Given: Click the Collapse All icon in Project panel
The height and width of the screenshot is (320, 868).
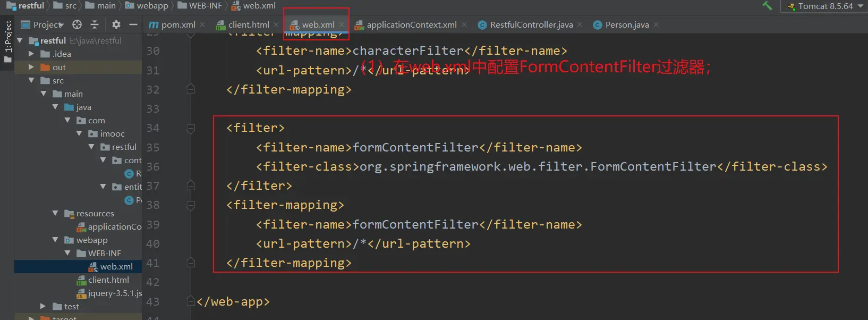Looking at the screenshot, I should pos(95,24).
